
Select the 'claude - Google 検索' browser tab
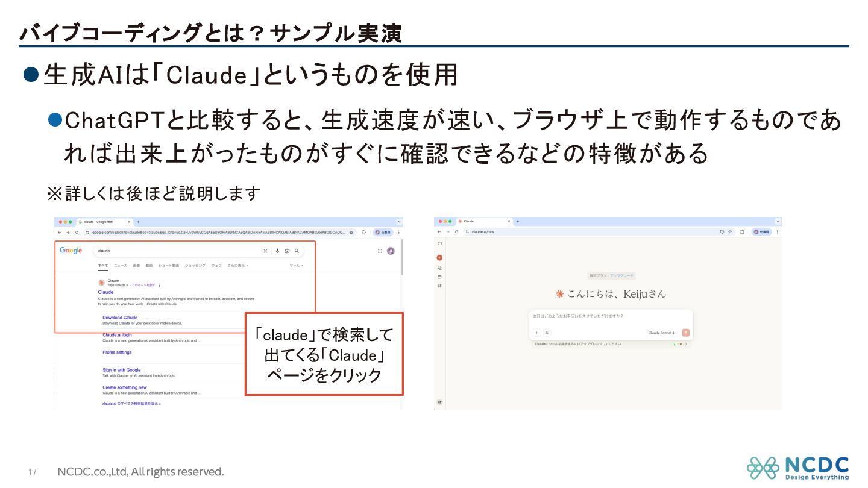tap(104, 222)
